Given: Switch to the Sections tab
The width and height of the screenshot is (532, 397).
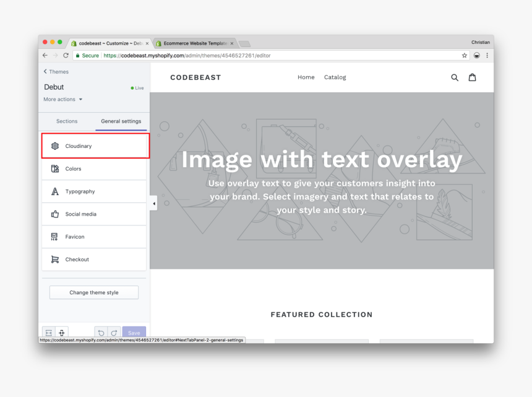Looking at the screenshot, I should pyautogui.click(x=67, y=121).
